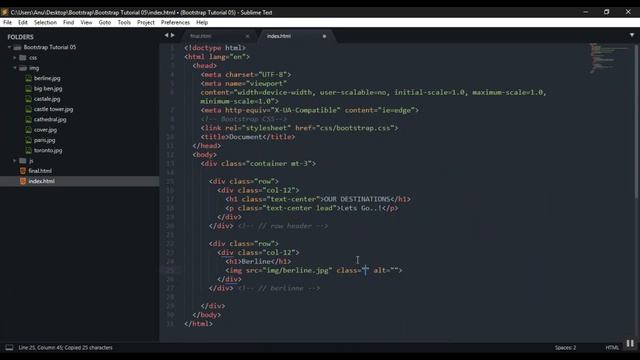Click the minimap code overview
The height and width of the screenshot is (360, 640).
point(608,58)
